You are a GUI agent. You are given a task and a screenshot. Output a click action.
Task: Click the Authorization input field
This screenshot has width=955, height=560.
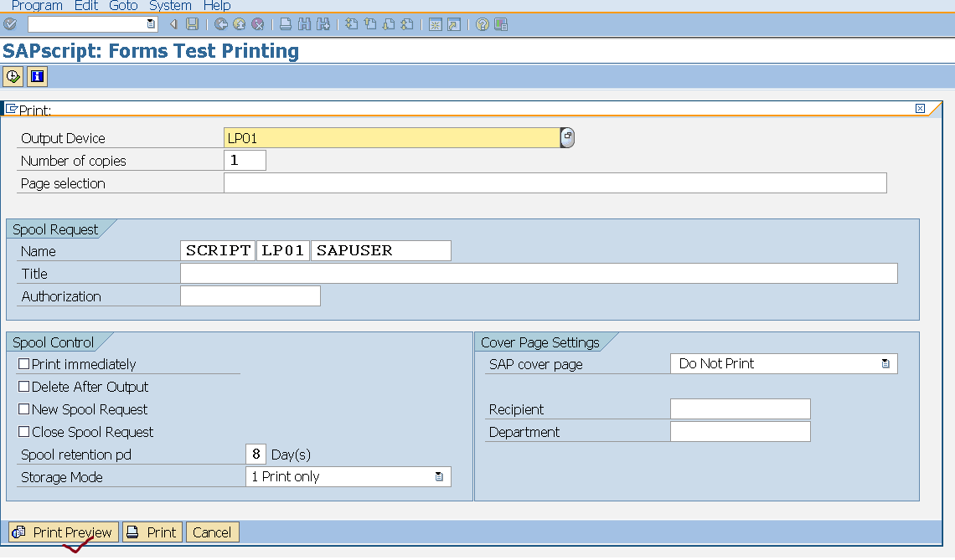pos(250,295)
